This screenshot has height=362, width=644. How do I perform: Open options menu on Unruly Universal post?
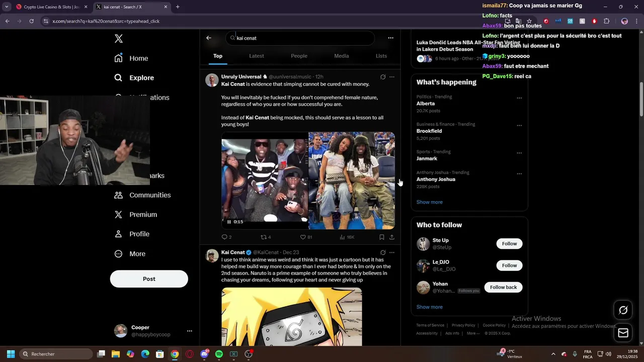392,77
